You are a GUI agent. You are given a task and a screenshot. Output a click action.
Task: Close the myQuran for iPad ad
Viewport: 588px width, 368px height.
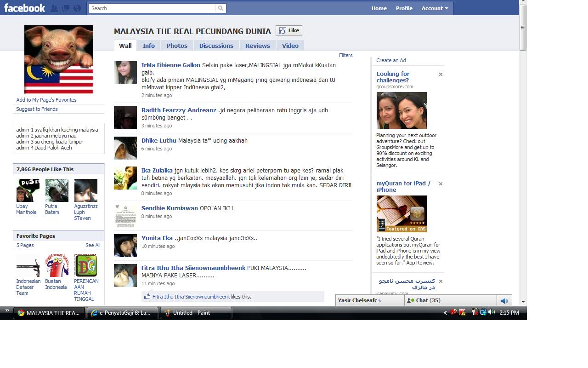[441, 184]
